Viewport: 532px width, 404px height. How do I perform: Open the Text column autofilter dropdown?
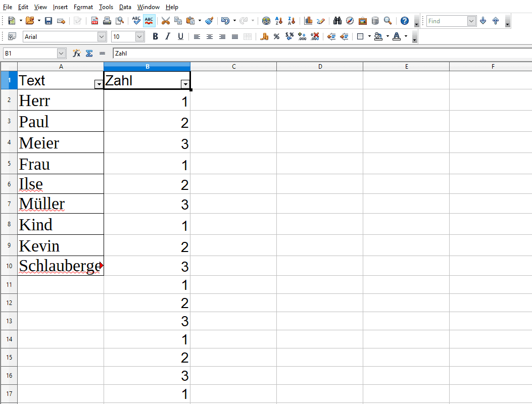[x=99, y=84]
